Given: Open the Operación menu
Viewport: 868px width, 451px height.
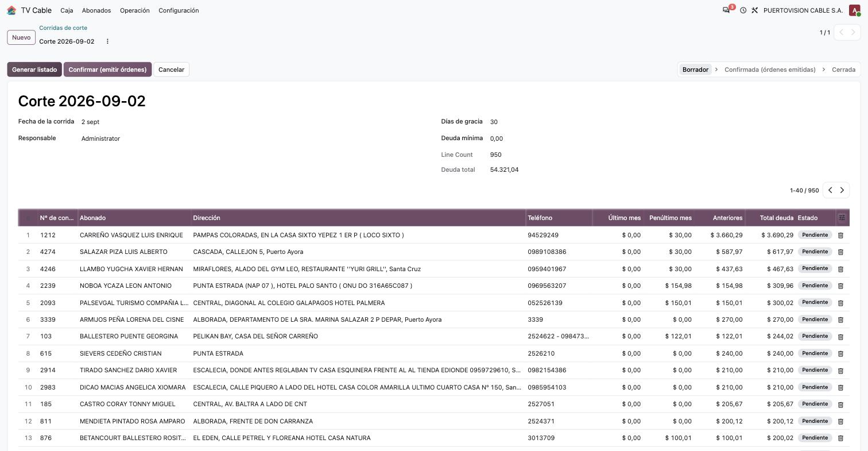Looking at the screenshot, I should [135, 10].
